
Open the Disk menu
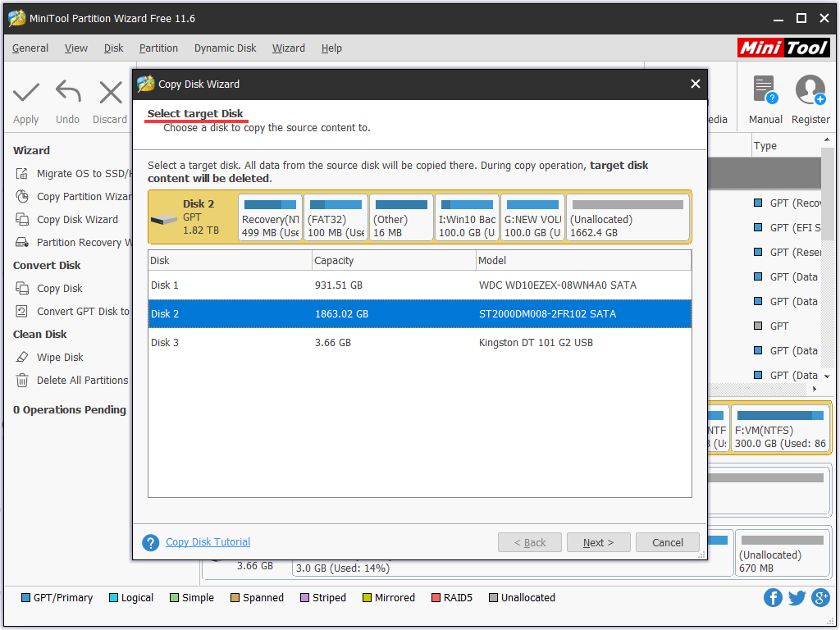pyautogui.click(x=113, y=48)
